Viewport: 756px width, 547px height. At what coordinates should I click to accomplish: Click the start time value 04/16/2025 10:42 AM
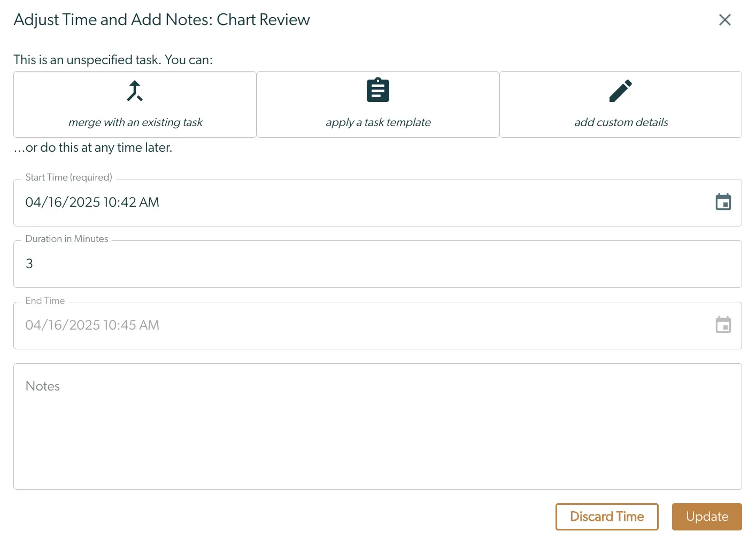[92, 202]
